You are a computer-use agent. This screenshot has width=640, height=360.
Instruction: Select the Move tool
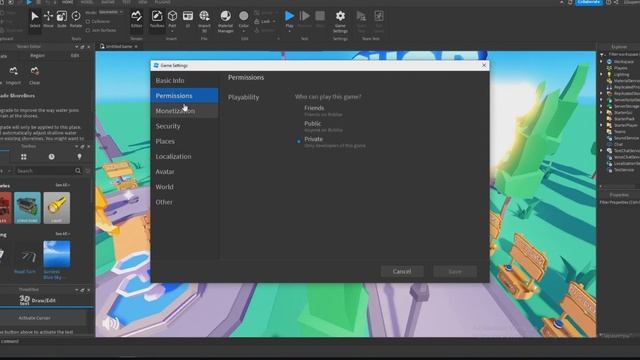point(48,19)
